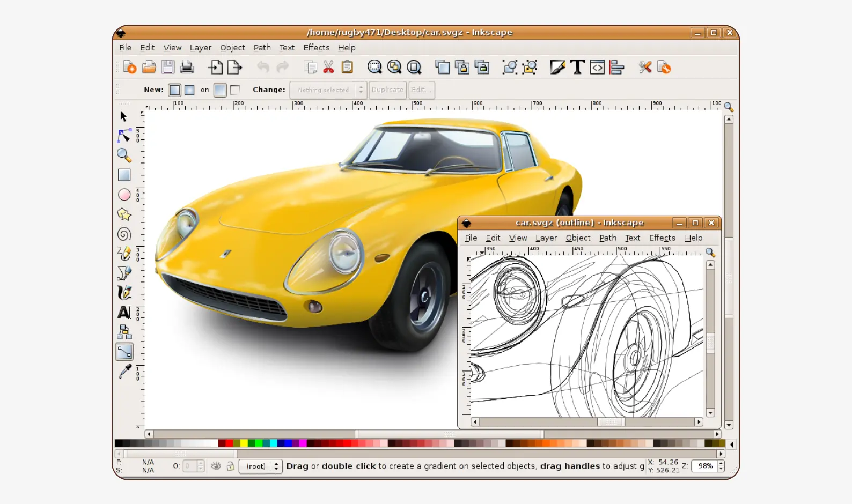Select the Ellipse tool

point(124,195)
